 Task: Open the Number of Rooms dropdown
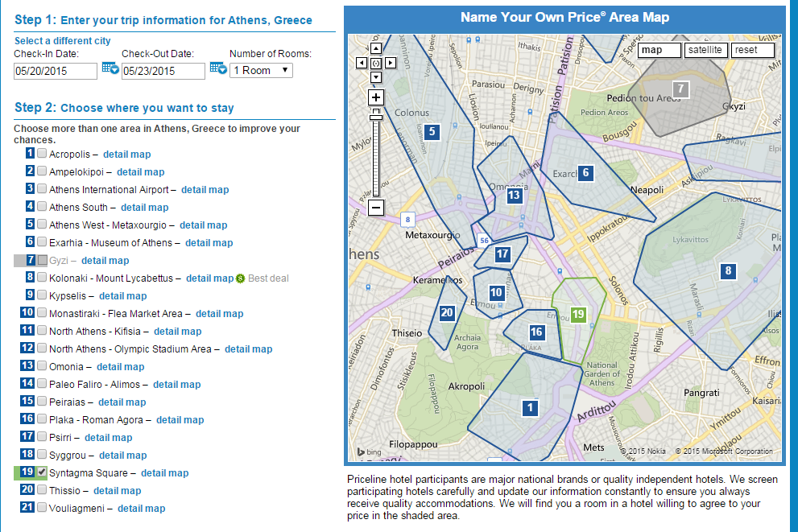coord(261,70)
